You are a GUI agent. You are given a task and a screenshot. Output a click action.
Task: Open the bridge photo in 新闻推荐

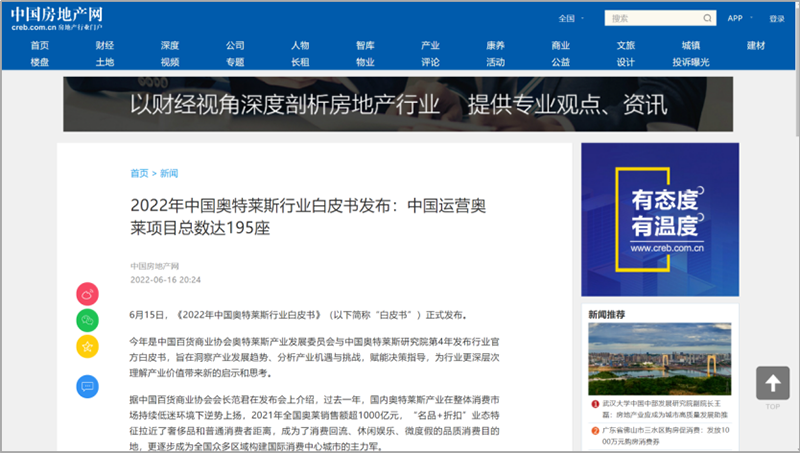pos(659,358)
